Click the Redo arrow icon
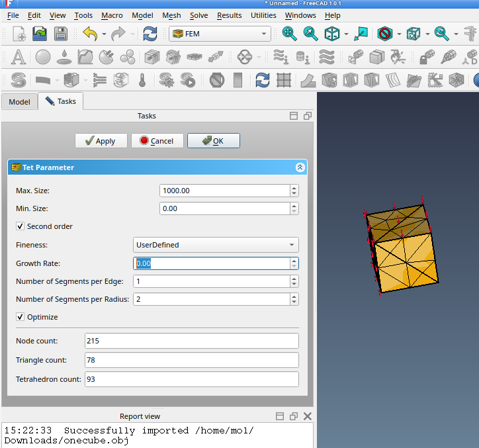Viewport: 479px width, 448px height. pos(118,34)
